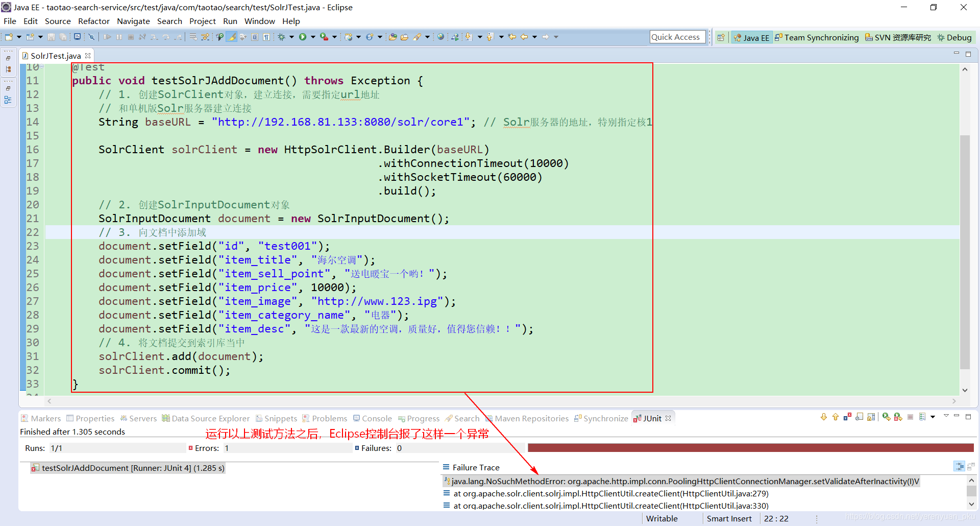The image size is (980, 526).
Task: Click the Search flashlight icon in toolbar
Action: 416,37
